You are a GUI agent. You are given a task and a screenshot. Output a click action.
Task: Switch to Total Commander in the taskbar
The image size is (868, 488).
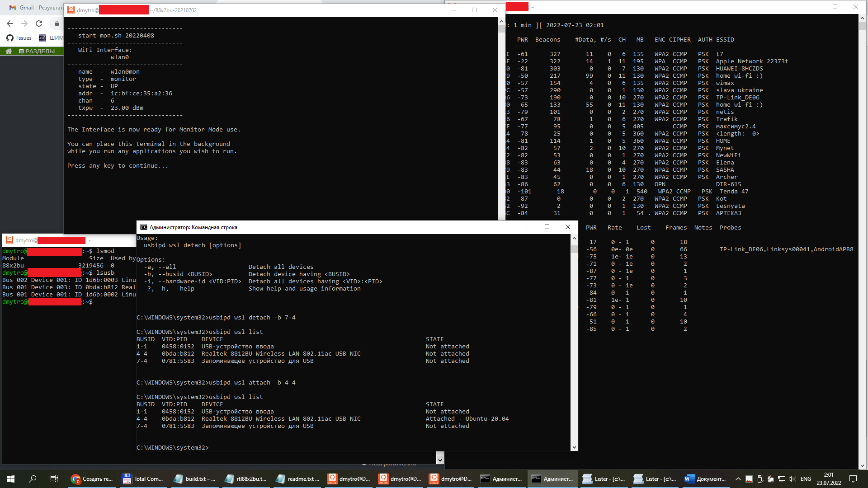(x=143, y=479)
